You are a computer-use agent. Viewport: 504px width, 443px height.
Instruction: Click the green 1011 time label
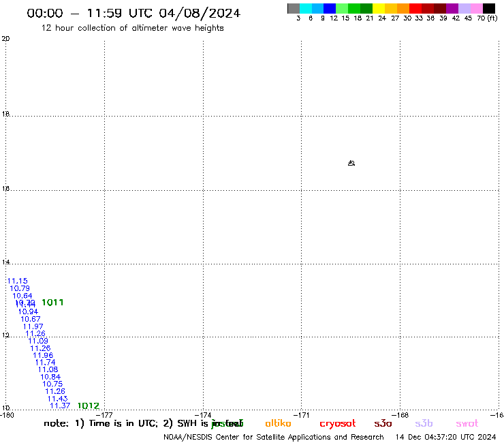(x=52, y=303)
